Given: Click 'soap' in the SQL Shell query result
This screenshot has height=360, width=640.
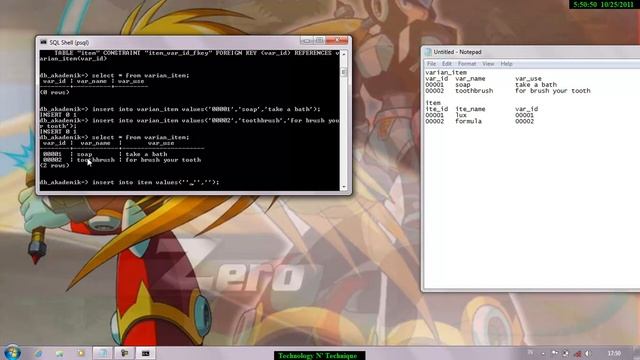Looking at the screenshot, I should click(84, 154).
